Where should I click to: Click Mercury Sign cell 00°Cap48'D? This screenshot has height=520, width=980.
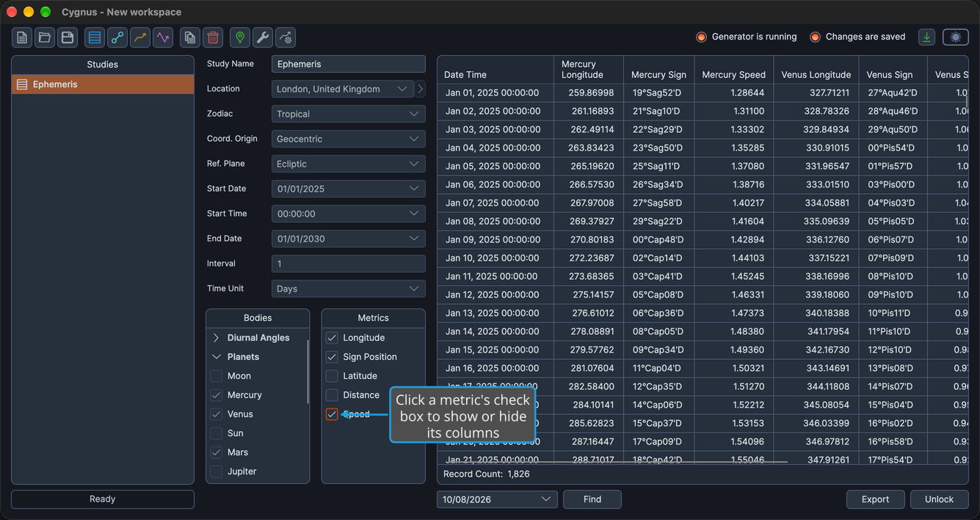(658, 239)
